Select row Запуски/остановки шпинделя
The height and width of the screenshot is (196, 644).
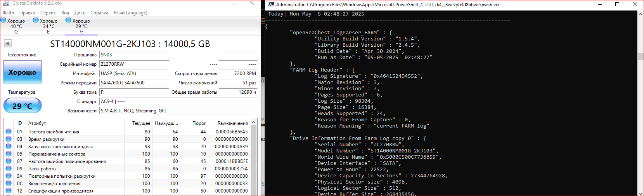[127, 147]
